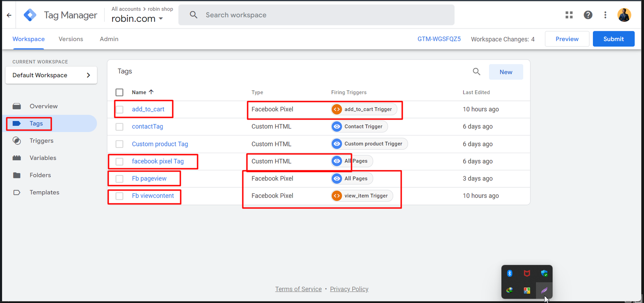Tick the select-all checkbox in header
Viewport: 644px width, 303px height.
click(x=120, y=92)
